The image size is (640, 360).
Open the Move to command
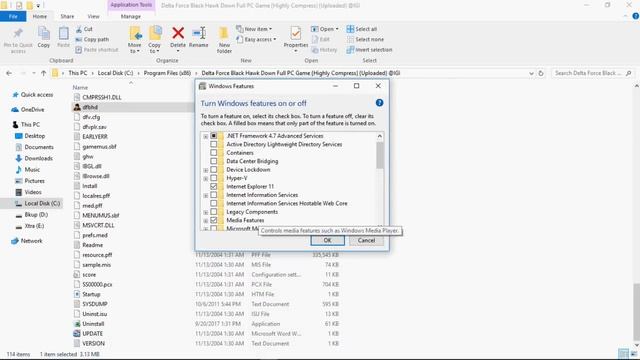[x=135, y=40]
